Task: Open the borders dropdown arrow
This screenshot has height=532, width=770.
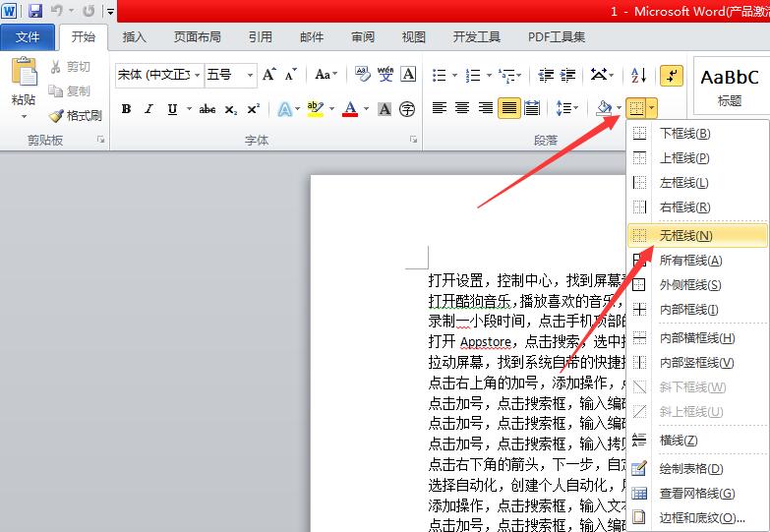Action: click(x=652, y=108)
